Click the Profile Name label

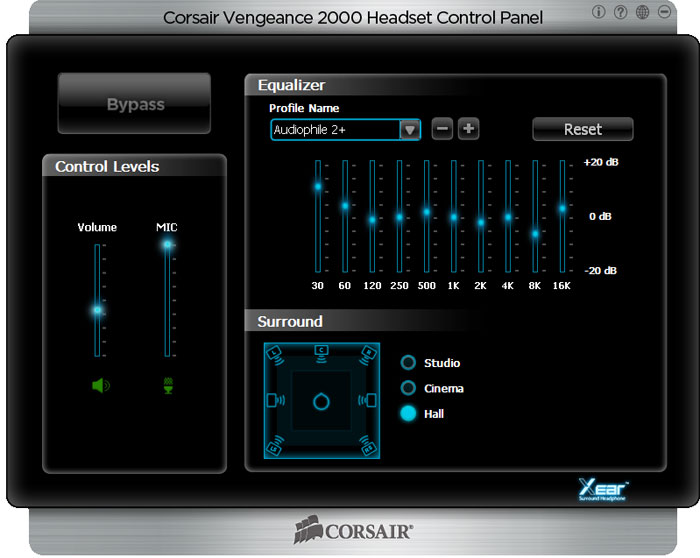coord(304,108)
